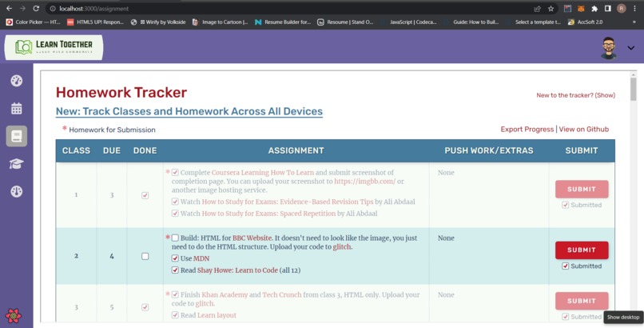Open Track Classes and Homework Across All Devices link
This screenshot has width=644, height=328.
[x=189, y=111]
